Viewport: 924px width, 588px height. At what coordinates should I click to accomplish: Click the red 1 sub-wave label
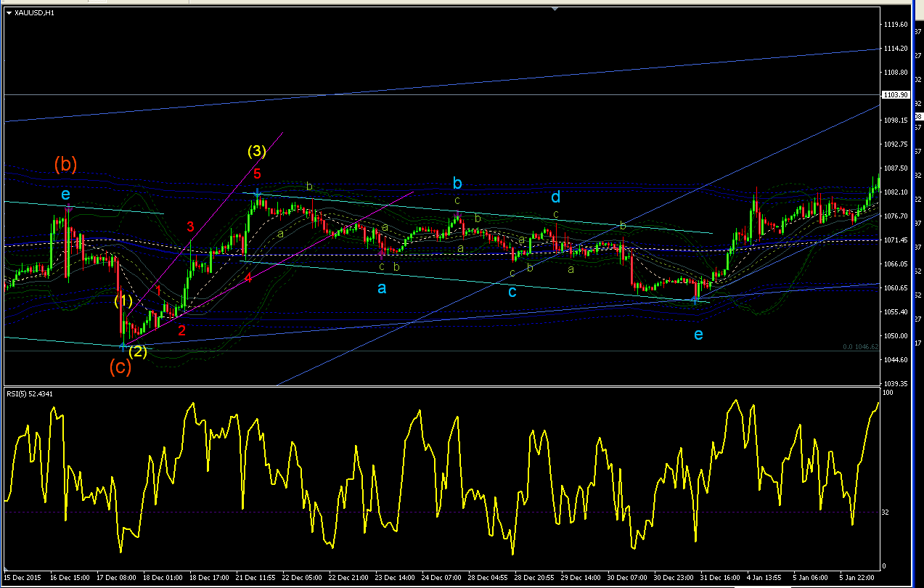[158, 290]
